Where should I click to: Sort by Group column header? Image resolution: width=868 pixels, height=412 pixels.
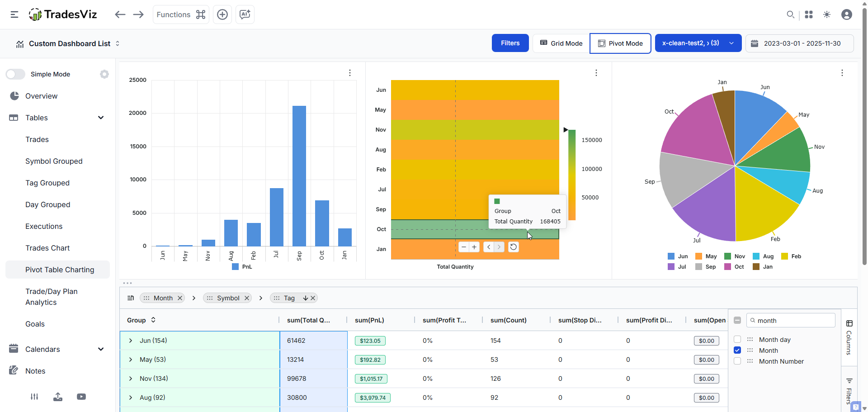(141, 320)
